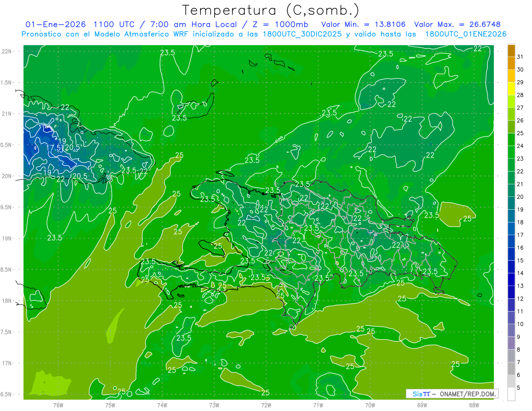Click the color scale label '12'
This screenshot has width=532, height=411.
click(520, 299)
